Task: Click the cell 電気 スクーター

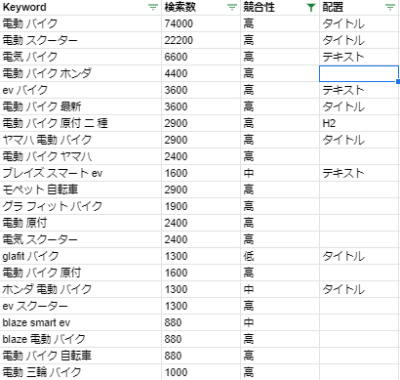Action: (81, 239)
